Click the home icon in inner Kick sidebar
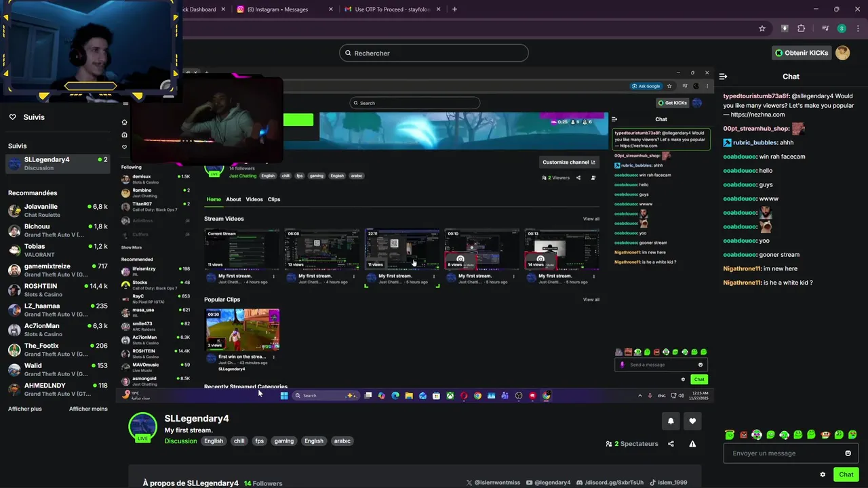The height and width of the screenshot is (488, 868). pyautogui.click(x=124, y=122)
